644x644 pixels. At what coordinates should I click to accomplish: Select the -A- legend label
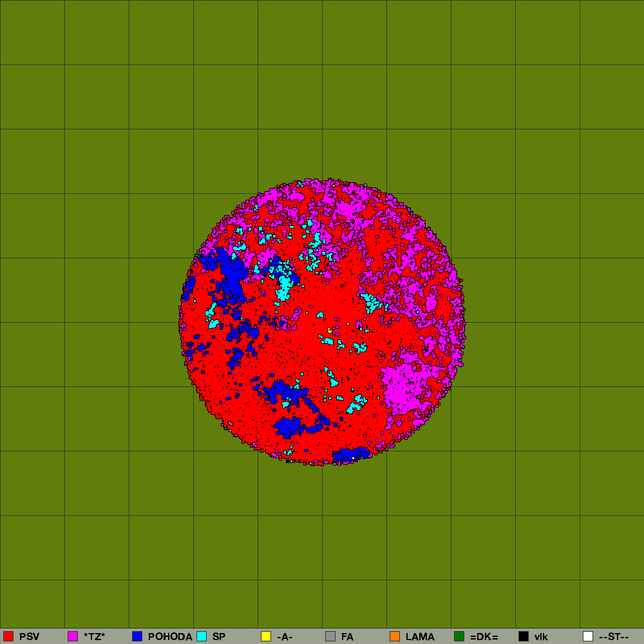pyautogui.click(x=285, y=637)
